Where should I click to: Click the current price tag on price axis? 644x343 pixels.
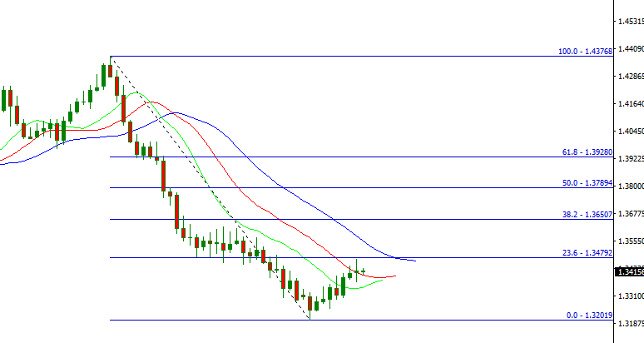(628, 271)
